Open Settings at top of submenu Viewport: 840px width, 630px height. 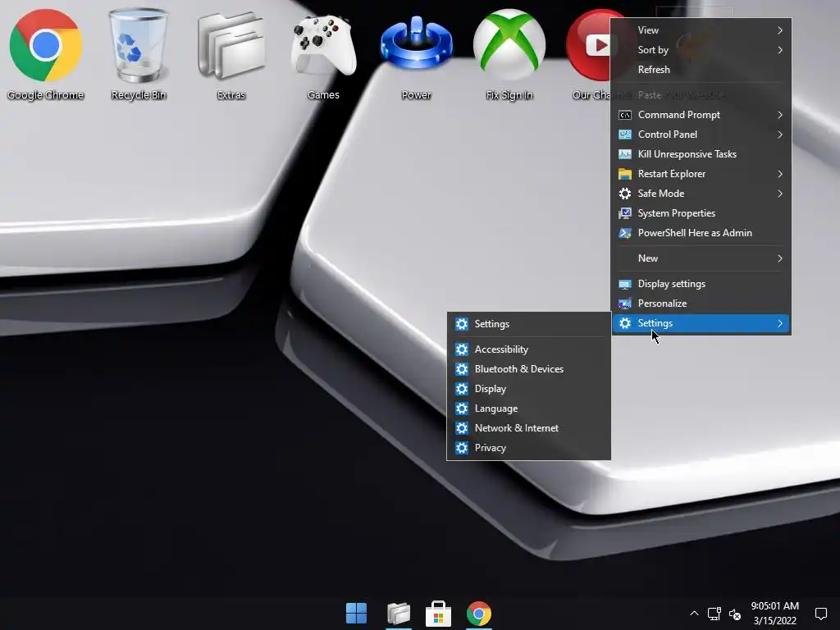click(x=529, y=324)
